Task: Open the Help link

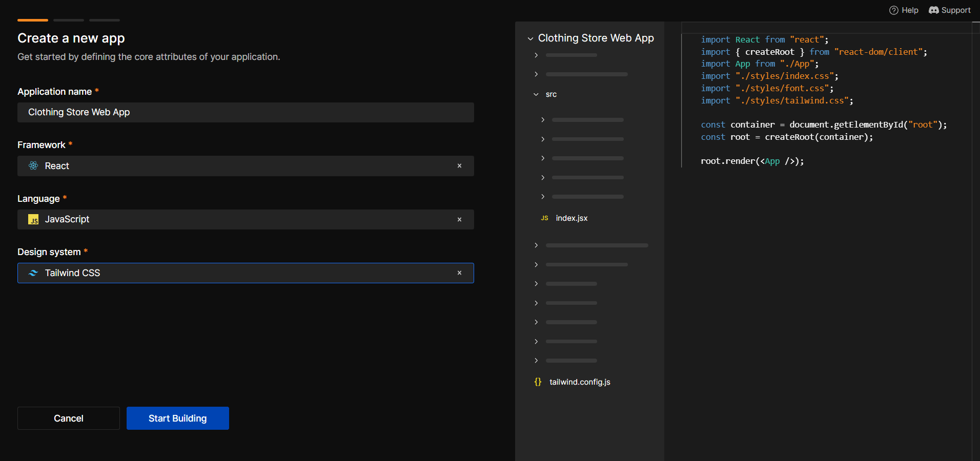Action: pyautogui.click(x=904, y=10)
